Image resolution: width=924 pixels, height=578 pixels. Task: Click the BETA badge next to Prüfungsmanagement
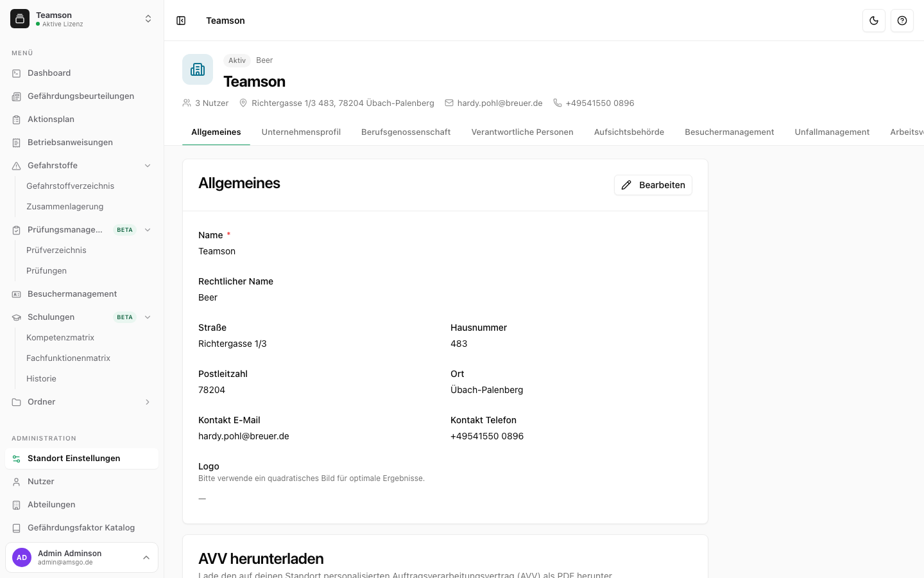124,230
